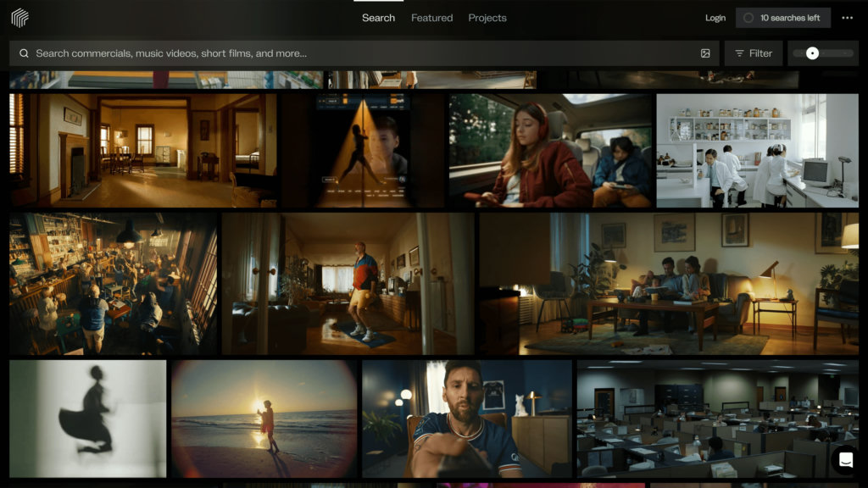Open the Filter options
Screen dimensions: 868x488
(x=754, y=53)
